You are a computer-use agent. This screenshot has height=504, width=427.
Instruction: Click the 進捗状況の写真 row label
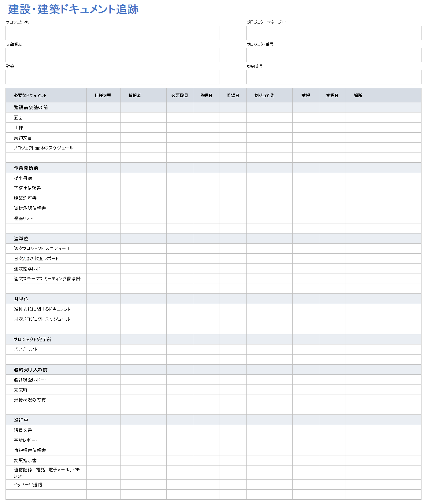pyautogui.click(x=30, y=400)
